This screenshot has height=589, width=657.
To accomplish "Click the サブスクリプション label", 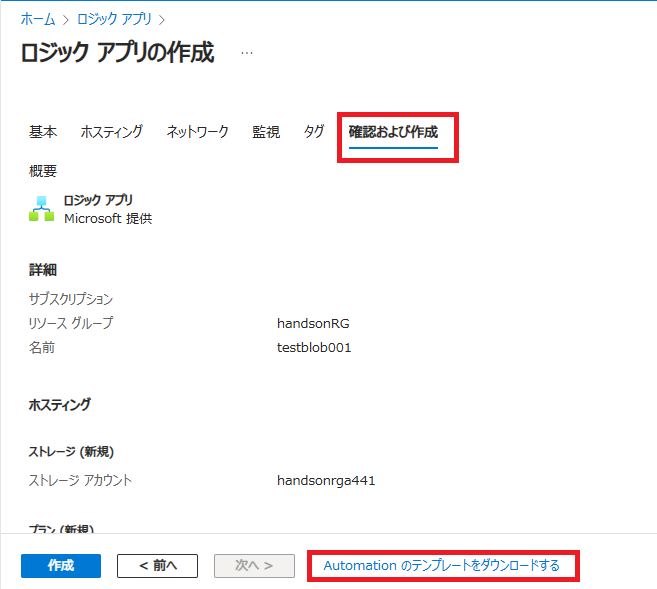I will (x=71, y=299).
